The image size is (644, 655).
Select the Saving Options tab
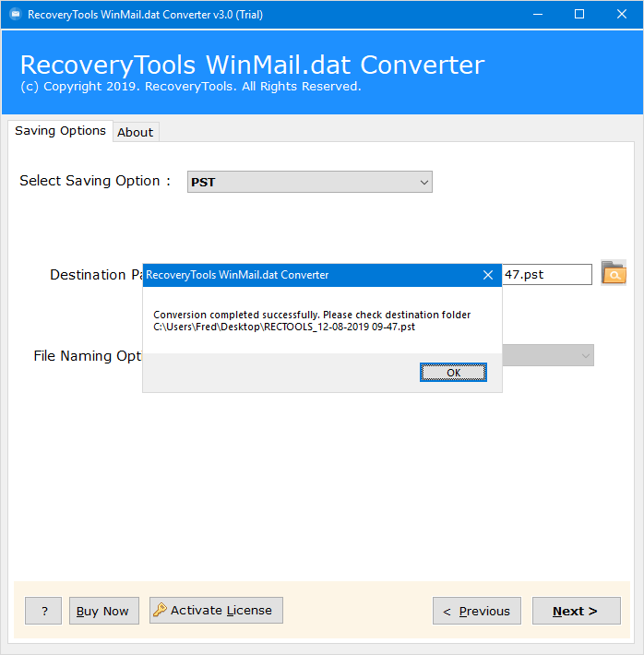coord(60,131)
